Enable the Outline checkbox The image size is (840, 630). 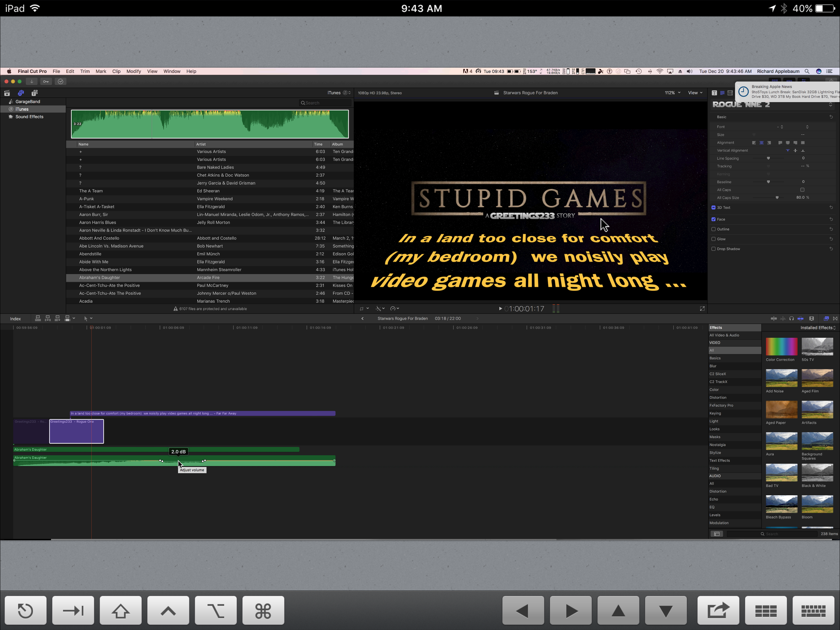pos(713,229)
